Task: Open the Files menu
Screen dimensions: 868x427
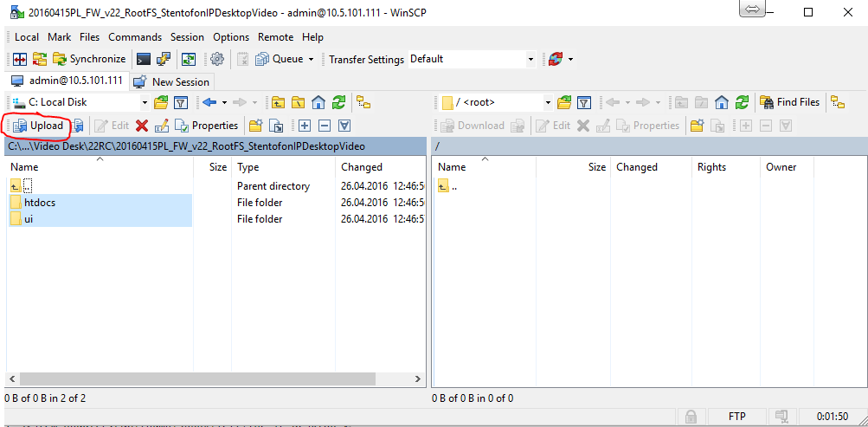Action: (x=90, y=37)
